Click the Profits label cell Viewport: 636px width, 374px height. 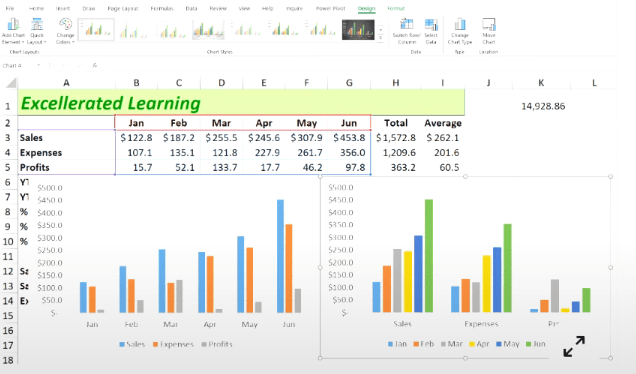[67, 168]
